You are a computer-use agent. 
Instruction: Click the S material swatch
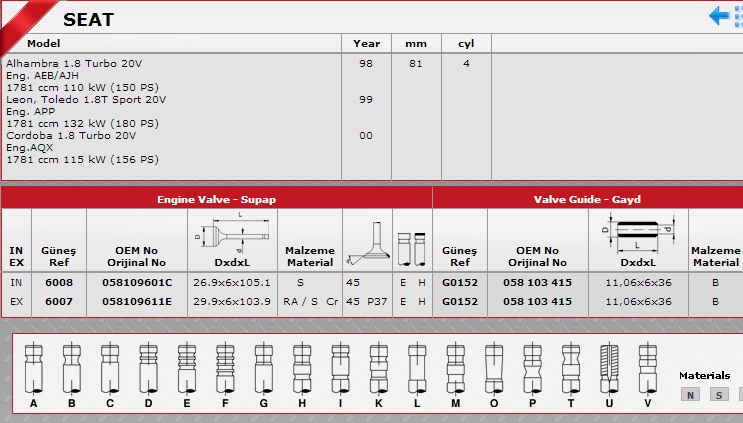pos(719,395)
